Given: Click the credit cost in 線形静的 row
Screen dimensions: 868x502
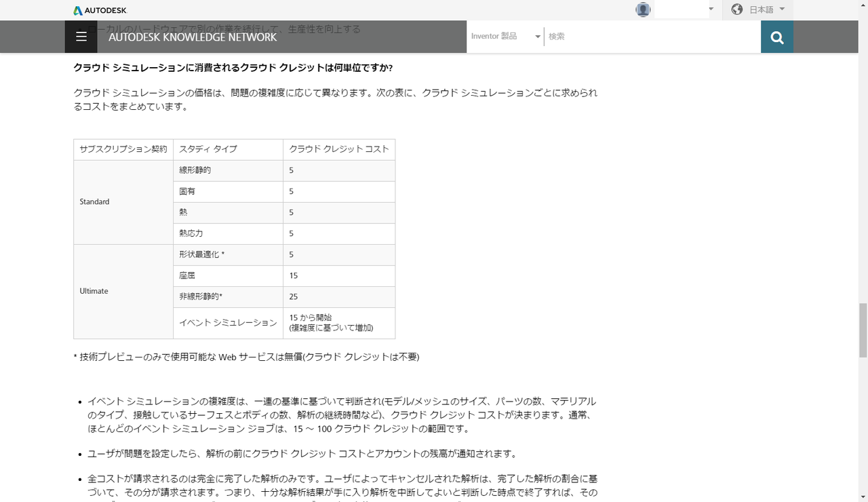Looking at the screenshot, I should coord(339,170).
